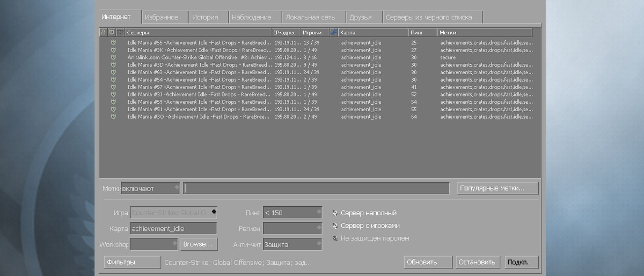Viewport: 644px width, 276px height.
Task: Click the replay column header icon beside Серверы
Action: [x=120, y=33]
